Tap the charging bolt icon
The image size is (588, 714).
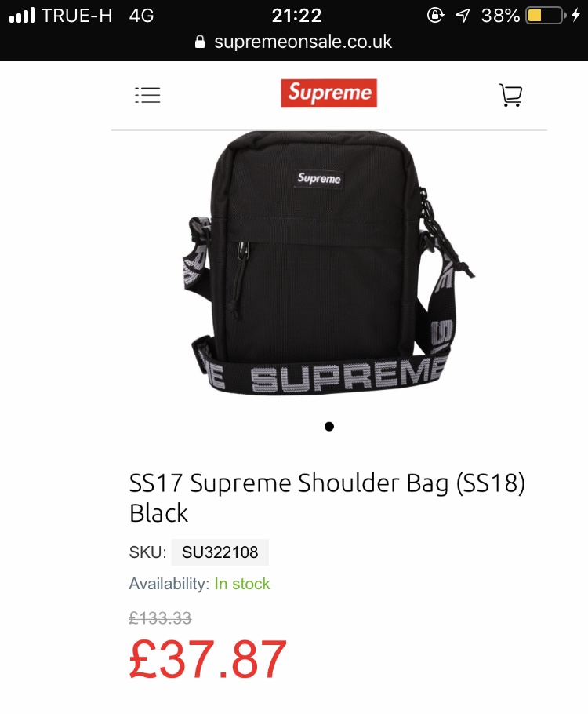pos(575,16)
